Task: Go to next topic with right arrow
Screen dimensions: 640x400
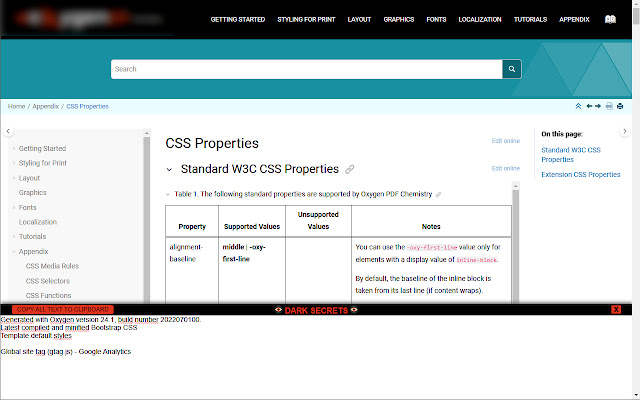Action: coord(598,106)
